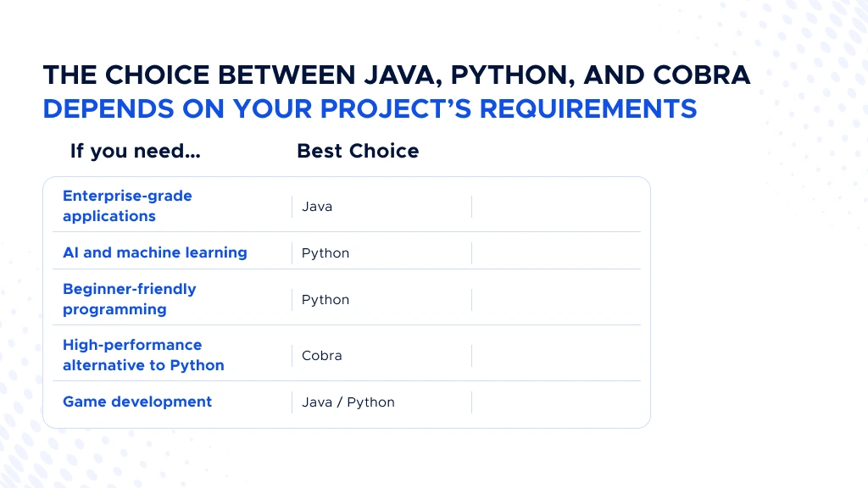The width and height of the screenshot is (868, 488).
Task: Click the blue 'DEPENDS ON YOUR PROJECT'S REQUIREMENTS' heading
Action: click(370, 108)
